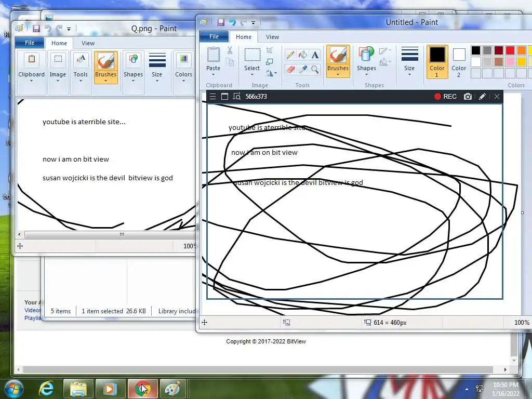Switch to View tab in Q.png Paint
This screenshot has height=399, width=532.
click(88, 43)
